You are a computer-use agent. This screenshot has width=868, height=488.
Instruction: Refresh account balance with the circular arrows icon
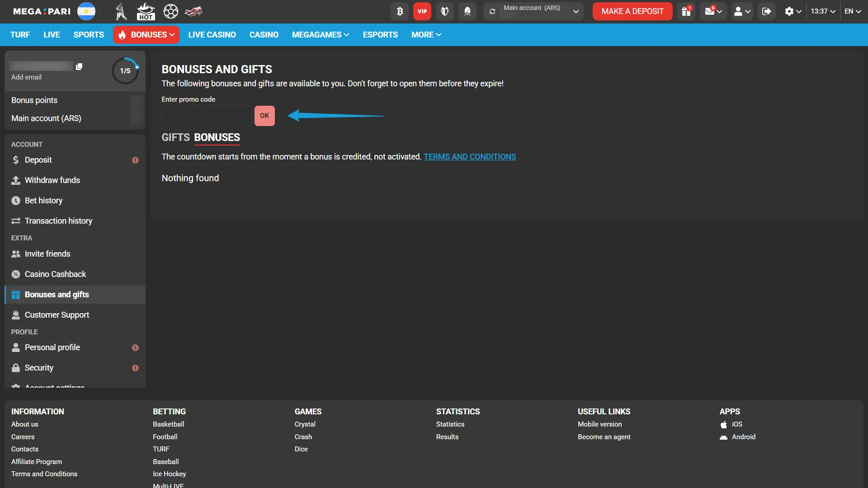coord(492,11)
